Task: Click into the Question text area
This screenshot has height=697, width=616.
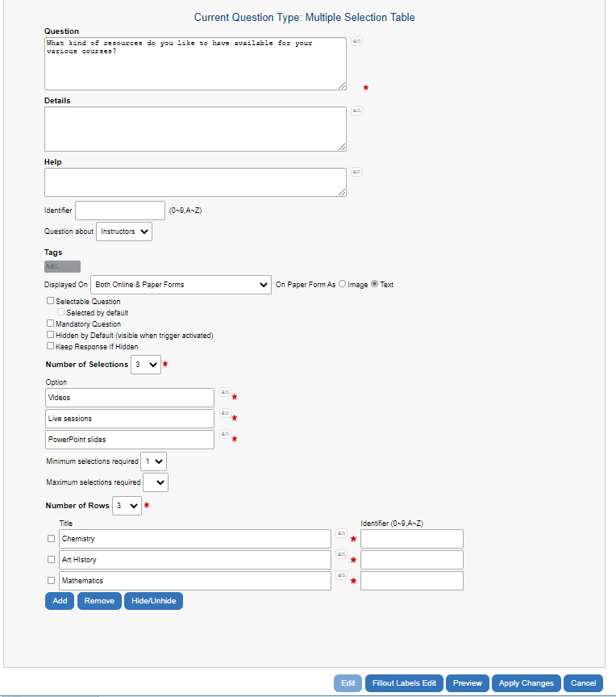Action: 195,64
